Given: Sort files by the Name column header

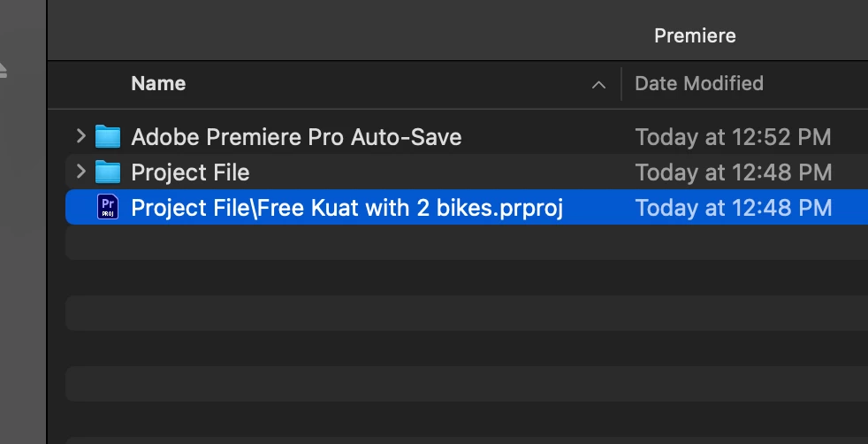Looking at the screenshot, I should (x=159, y=84).
